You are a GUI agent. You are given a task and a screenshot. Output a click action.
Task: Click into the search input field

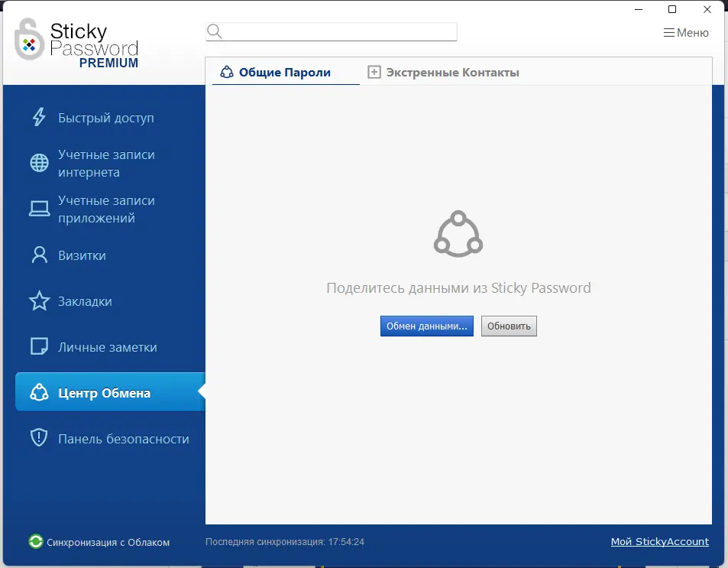point(332,31)
